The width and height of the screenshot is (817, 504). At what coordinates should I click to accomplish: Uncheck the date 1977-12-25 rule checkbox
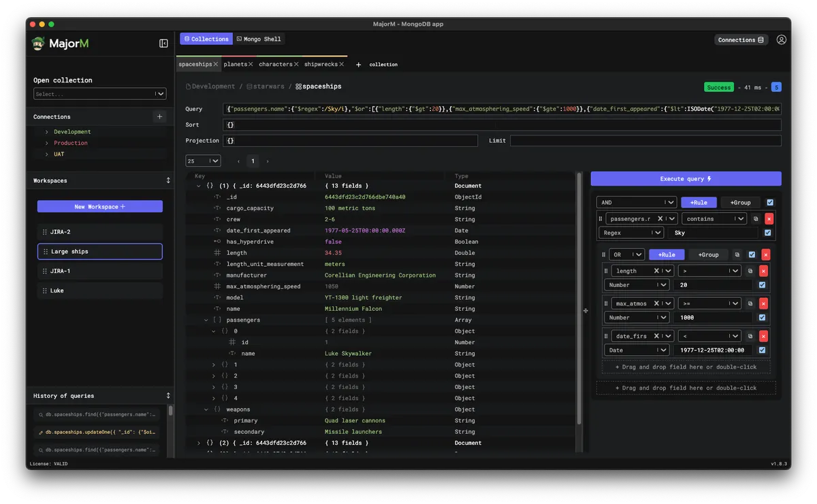762,350
